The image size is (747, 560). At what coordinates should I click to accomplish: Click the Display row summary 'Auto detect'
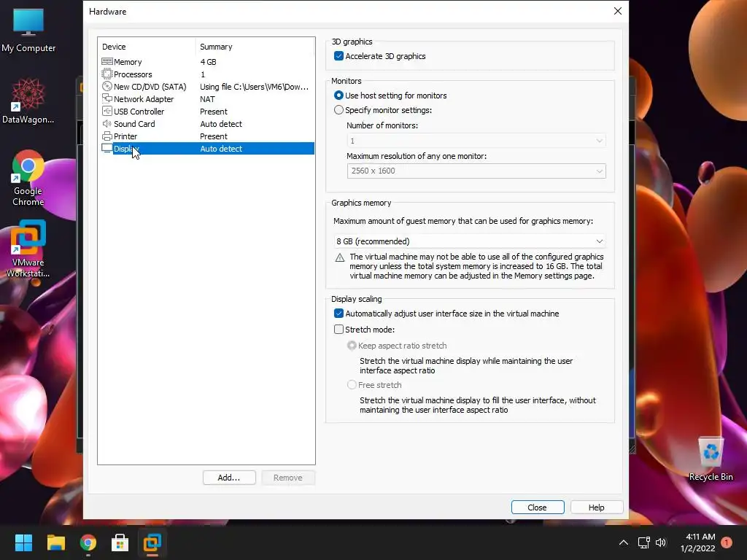click(x=221, y=149)
